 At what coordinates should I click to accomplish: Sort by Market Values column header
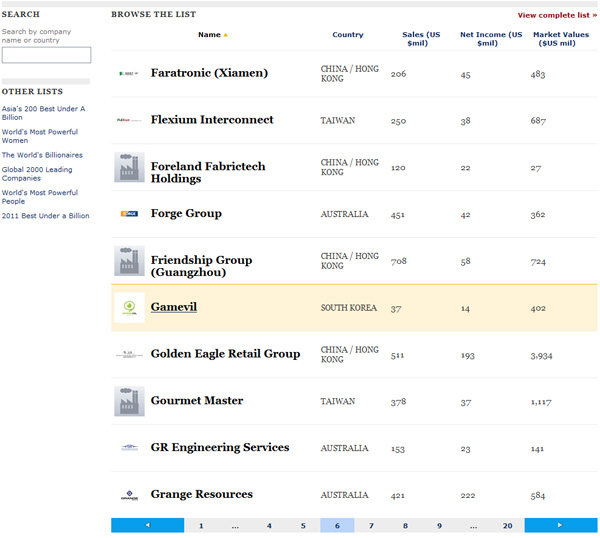560,39
